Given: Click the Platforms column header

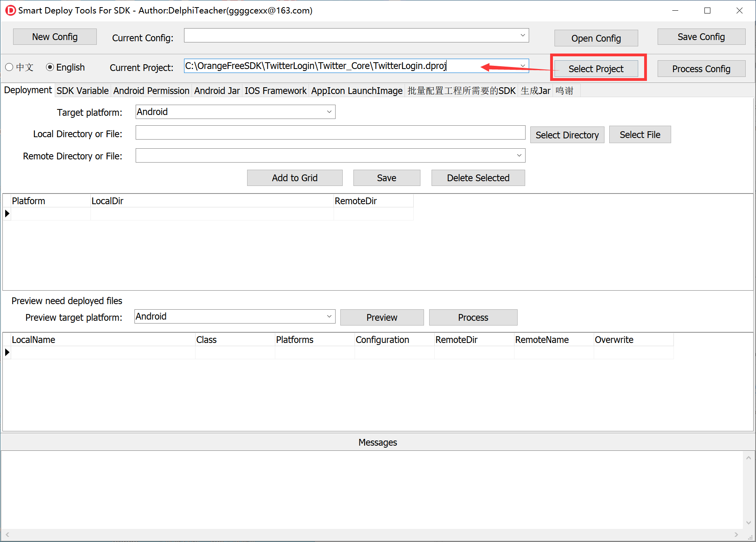Looking at the screenshot, I should [315, 340].
